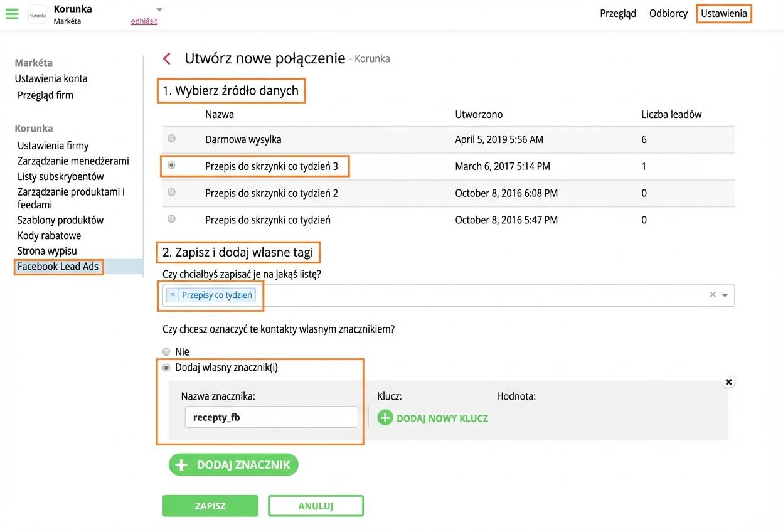Open Zarządzanie menedżerami sidebar item
Viewport: 783px width, 532px height.
coord(73,161)
